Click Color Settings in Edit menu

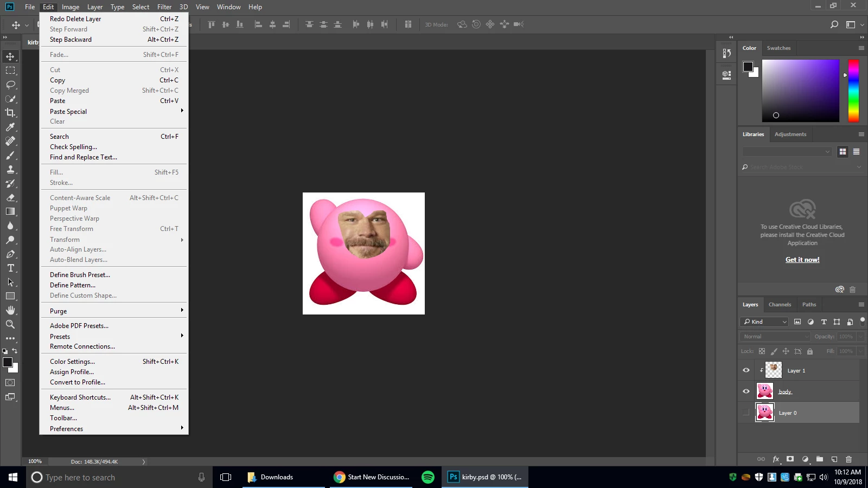[114, 361]
